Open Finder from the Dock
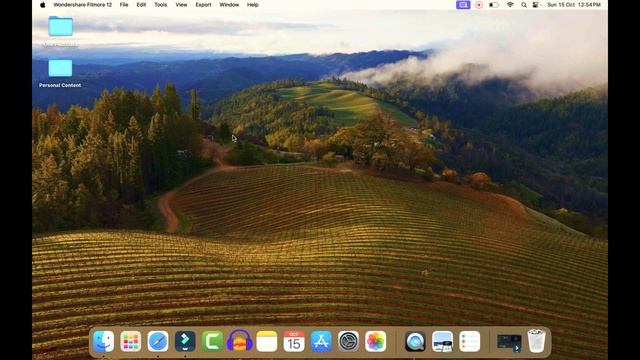 tap(103, 341)
